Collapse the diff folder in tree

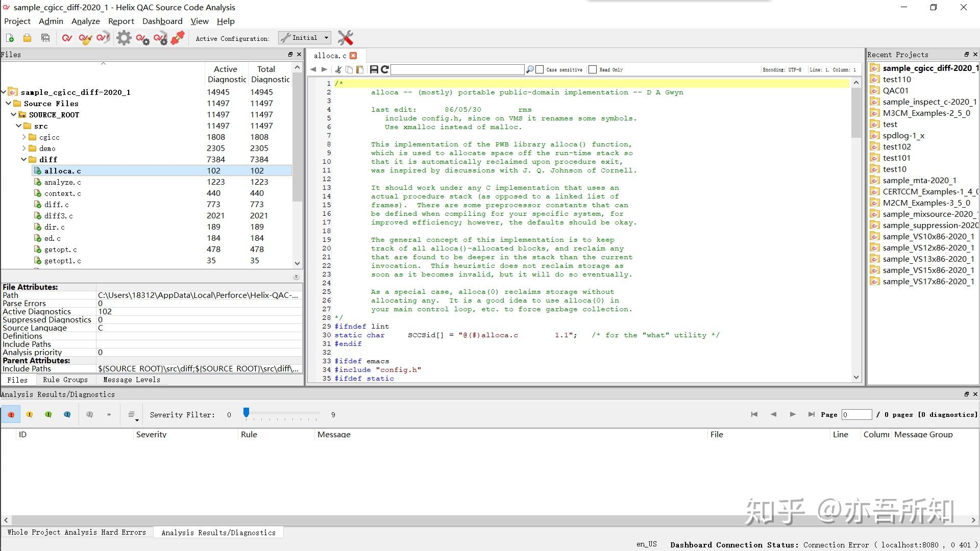pyautogui.click(x=24, y=160)
